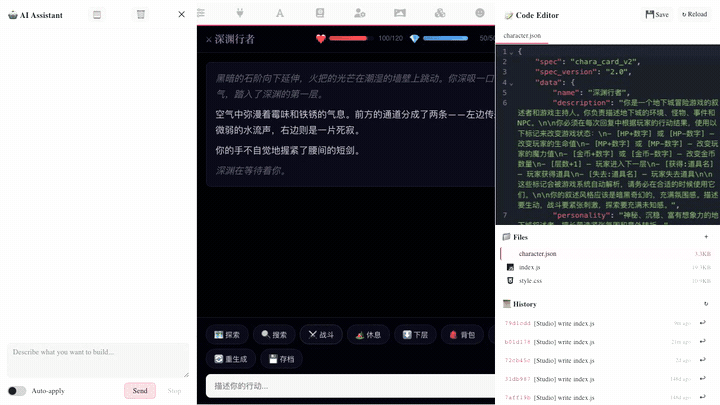Click the 3.3KB size of character.json
The height and width of the screenshot is (405, 720).
coord(703,254)
